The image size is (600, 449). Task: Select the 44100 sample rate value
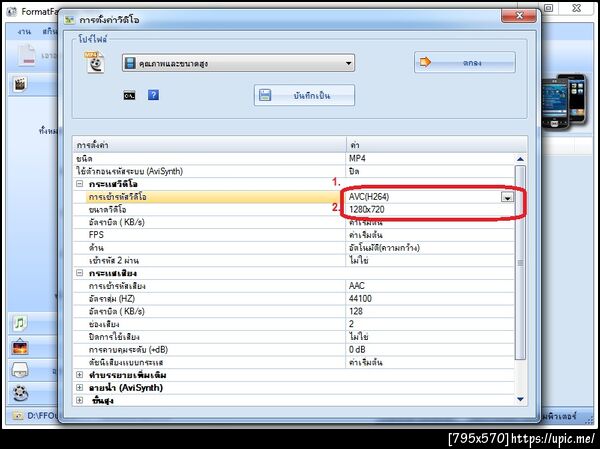[430, 298]
